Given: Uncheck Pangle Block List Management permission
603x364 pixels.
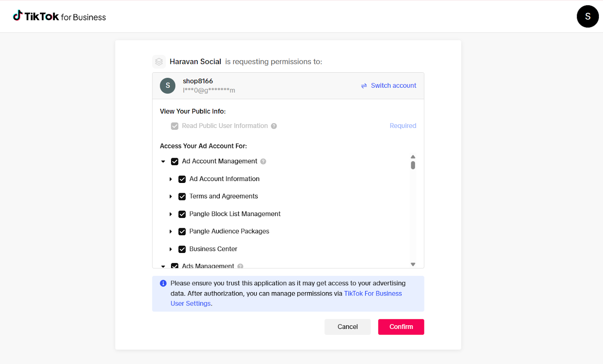Looking at the screenshot, I should (x=182, y=214).
